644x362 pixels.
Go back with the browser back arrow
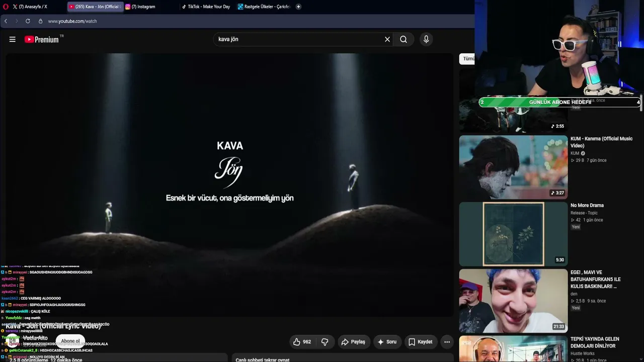pos(6,21)
